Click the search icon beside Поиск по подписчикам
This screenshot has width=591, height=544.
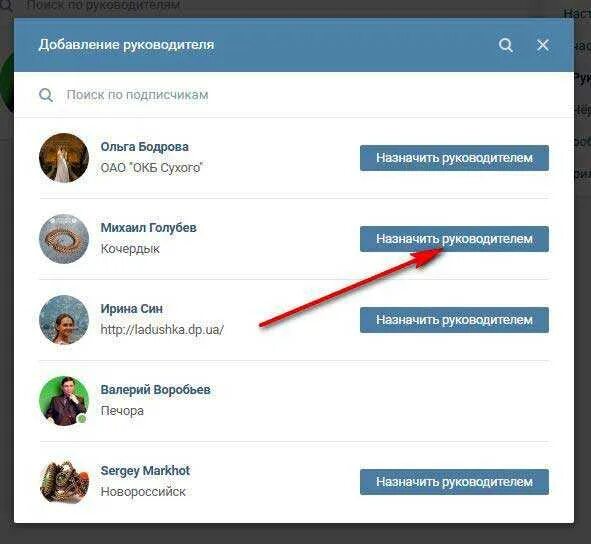click(46, 95)
